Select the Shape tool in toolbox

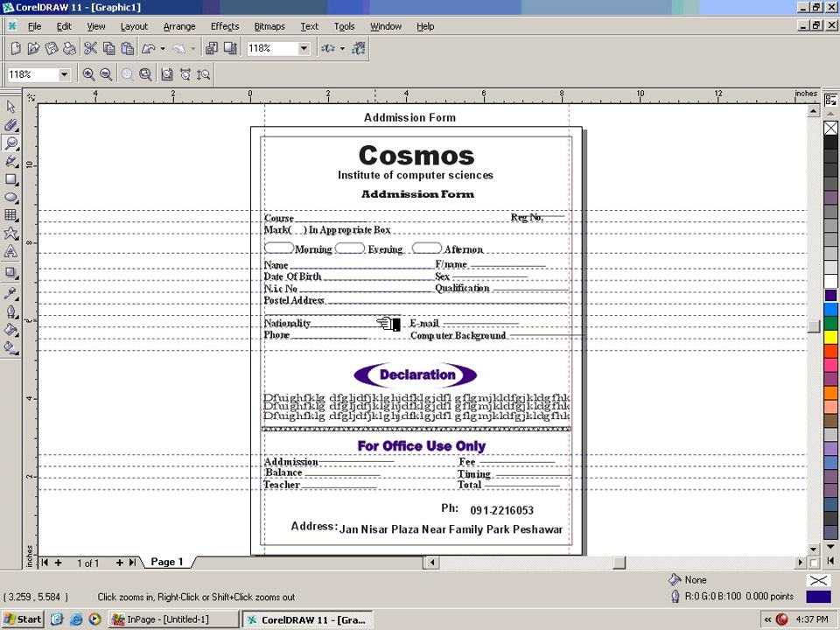tap(10, 125)
